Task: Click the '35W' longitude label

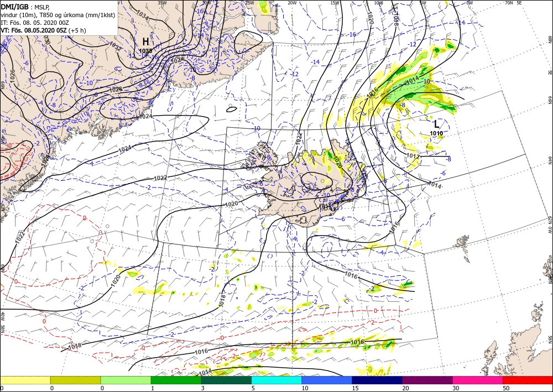Action: (162, 3)
